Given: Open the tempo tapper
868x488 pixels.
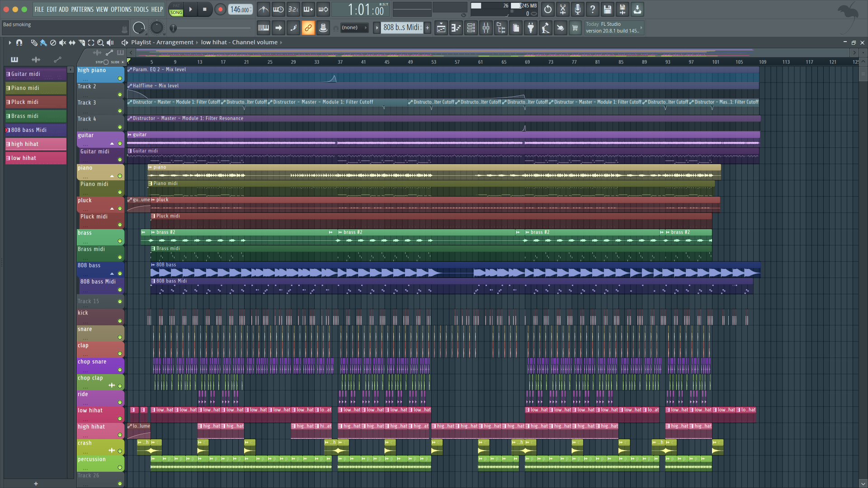Looking at the screenshot, I should 546,28.
